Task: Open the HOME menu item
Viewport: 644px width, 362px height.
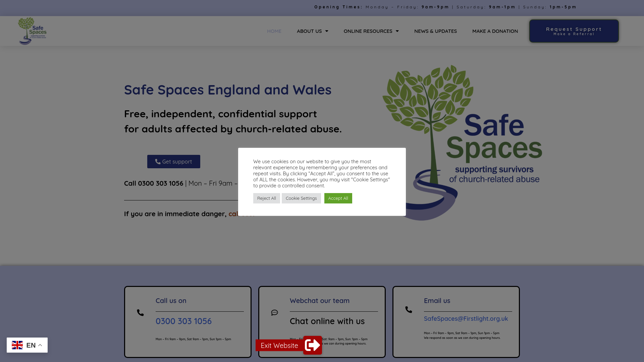Action: pos(274,31)
